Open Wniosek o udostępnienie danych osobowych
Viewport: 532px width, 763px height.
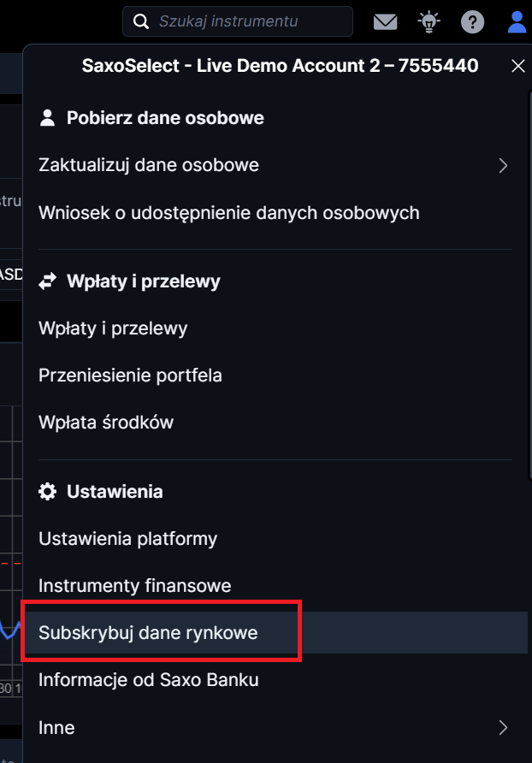[x=229, y=212]
